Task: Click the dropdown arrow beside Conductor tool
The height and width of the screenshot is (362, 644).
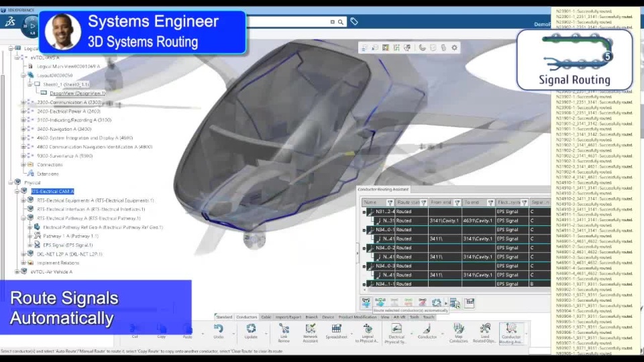Action: click(442, 333)
